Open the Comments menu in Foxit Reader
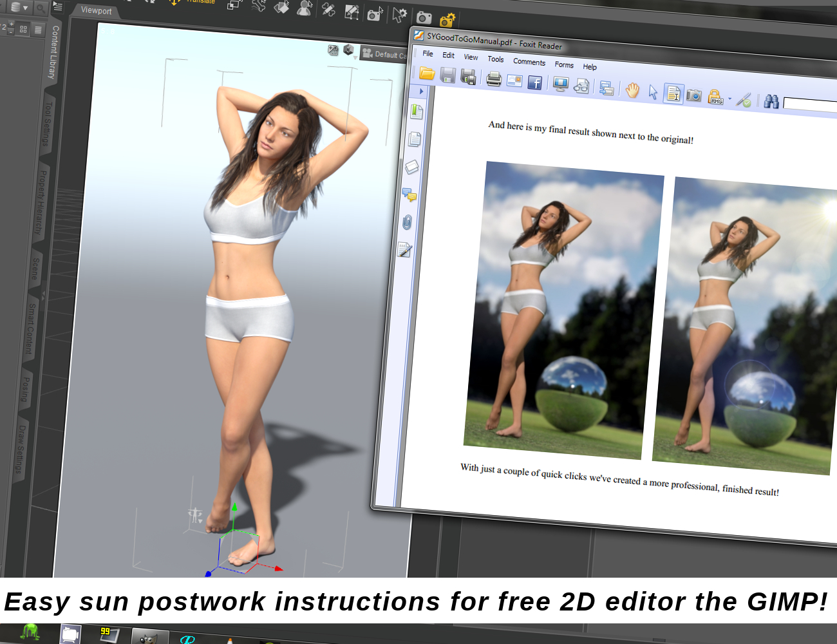 coord(529,62)
